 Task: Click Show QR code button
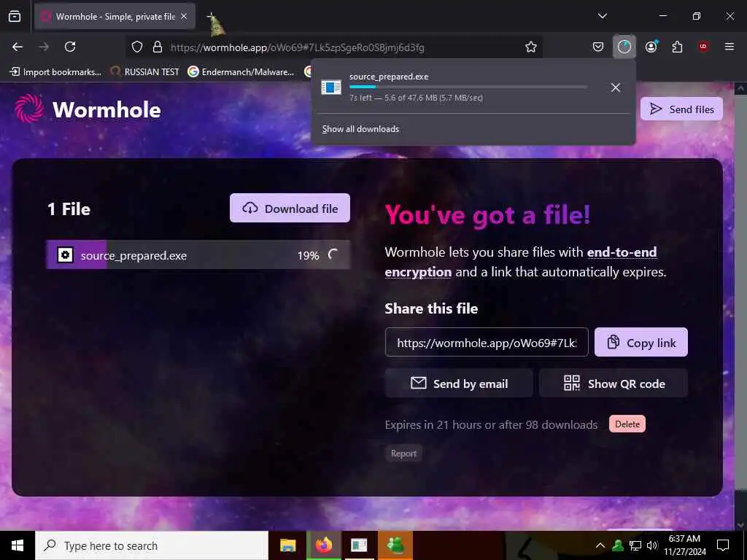click(614, 384)
